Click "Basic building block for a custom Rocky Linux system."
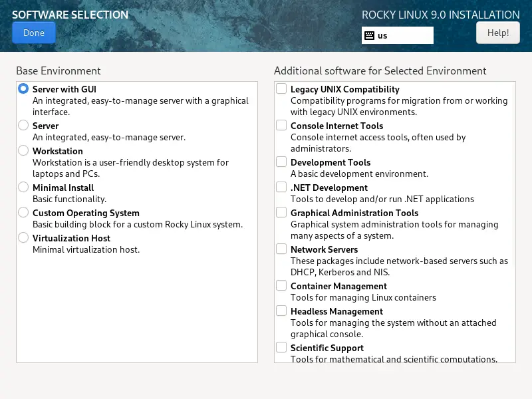The width and height of the screenshot is (532, 399). click(138, 225)
